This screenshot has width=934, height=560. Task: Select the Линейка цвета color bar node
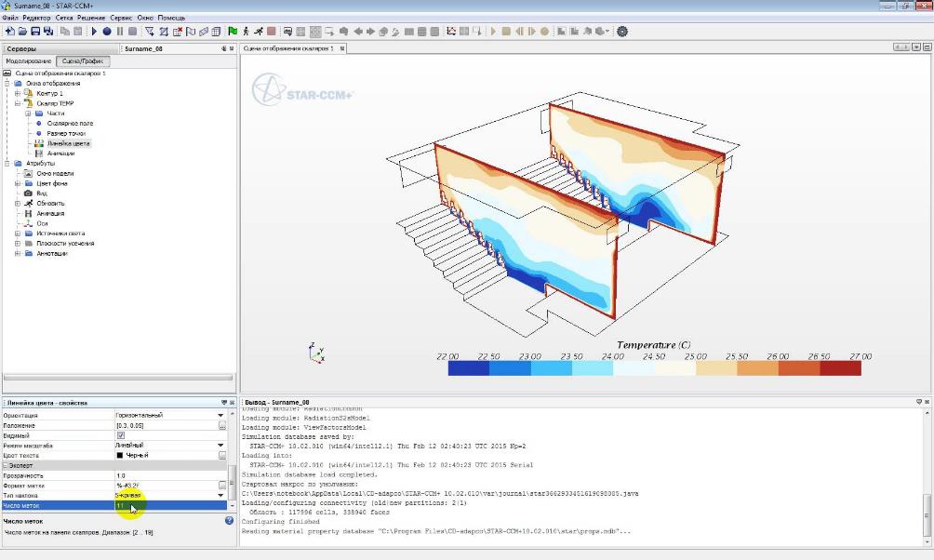coord(69,143)
